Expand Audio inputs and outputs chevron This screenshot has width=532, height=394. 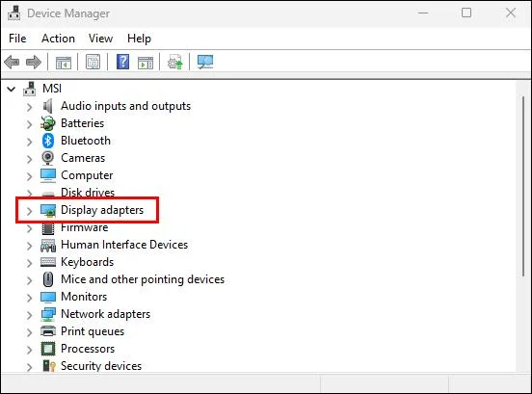(x=30, y=107)
